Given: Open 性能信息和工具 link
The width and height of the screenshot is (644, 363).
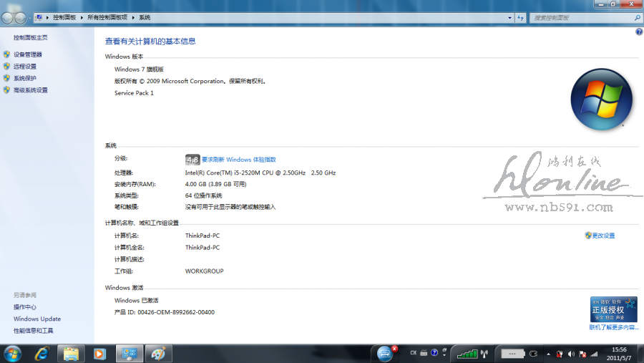Looking at the screenshot, I should point(33,331).
